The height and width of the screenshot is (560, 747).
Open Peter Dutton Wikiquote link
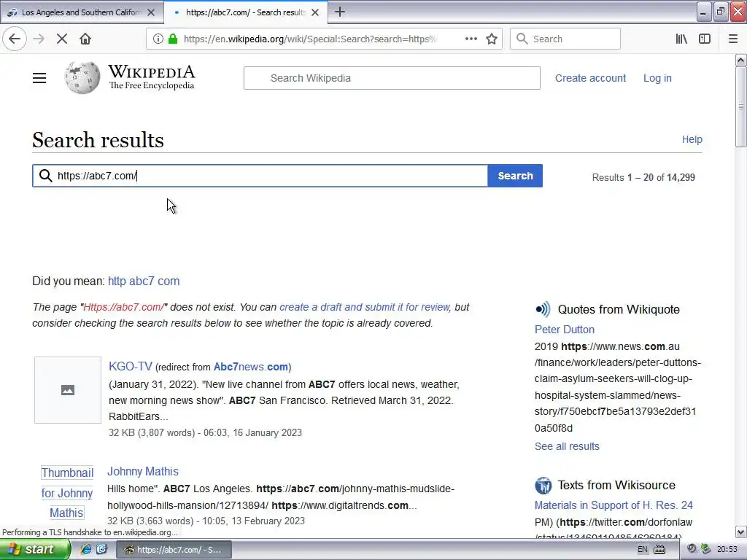pos(565,330)
